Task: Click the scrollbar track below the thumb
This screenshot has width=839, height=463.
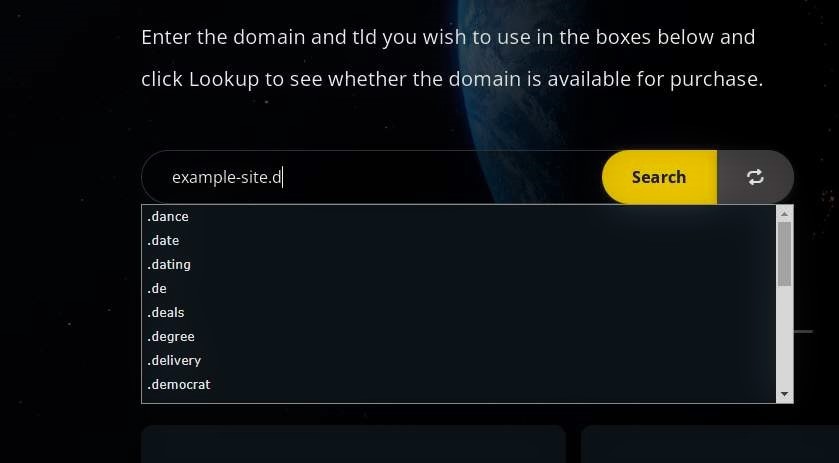Action: click(784, 336)
